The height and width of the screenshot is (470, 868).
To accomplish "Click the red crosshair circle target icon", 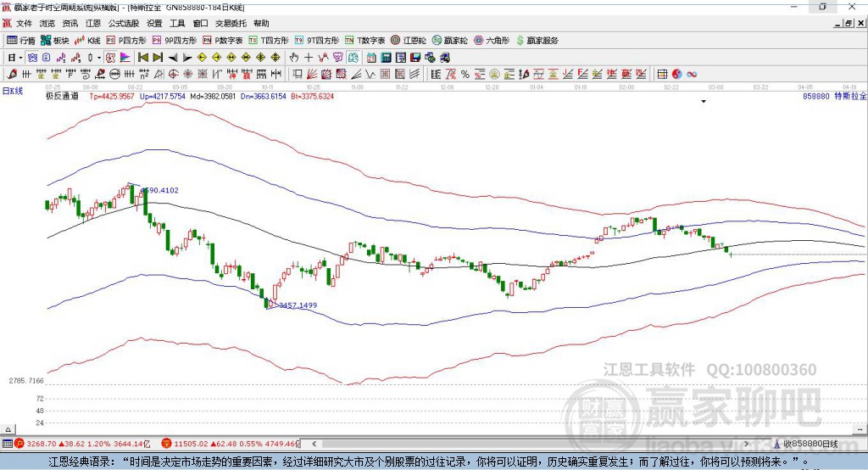I will point(173,75).
